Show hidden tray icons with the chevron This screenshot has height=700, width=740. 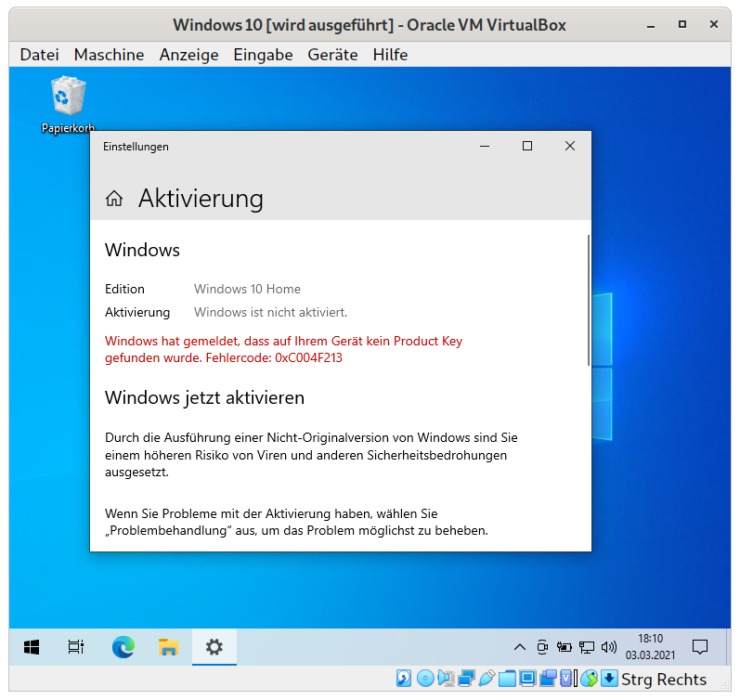point(520,647)
